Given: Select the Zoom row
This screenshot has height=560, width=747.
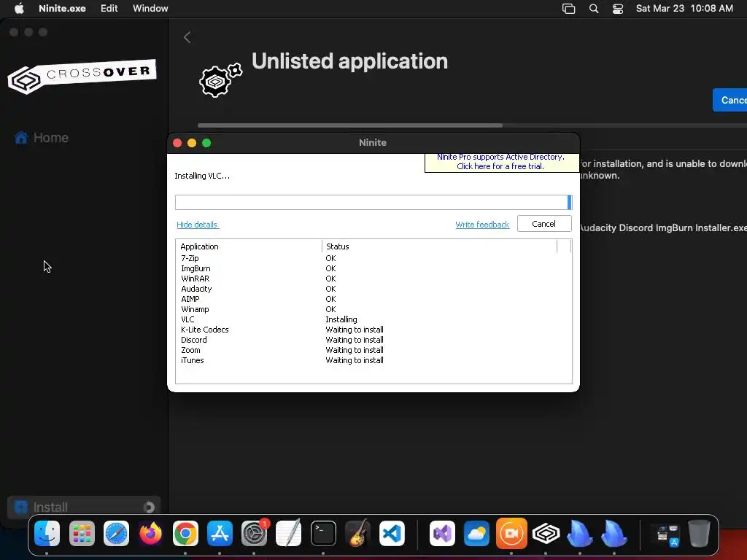Looking at the screenshot, I should [373, 350].
